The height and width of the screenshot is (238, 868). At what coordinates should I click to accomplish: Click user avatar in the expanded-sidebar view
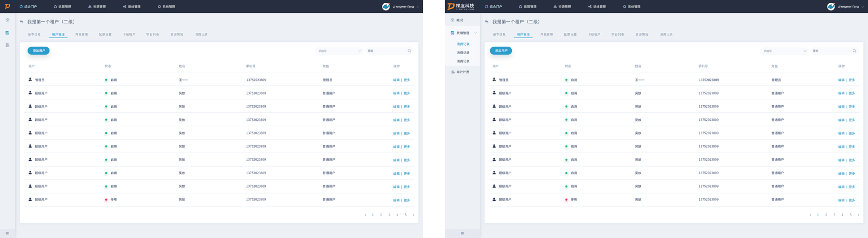pos(831,6)
